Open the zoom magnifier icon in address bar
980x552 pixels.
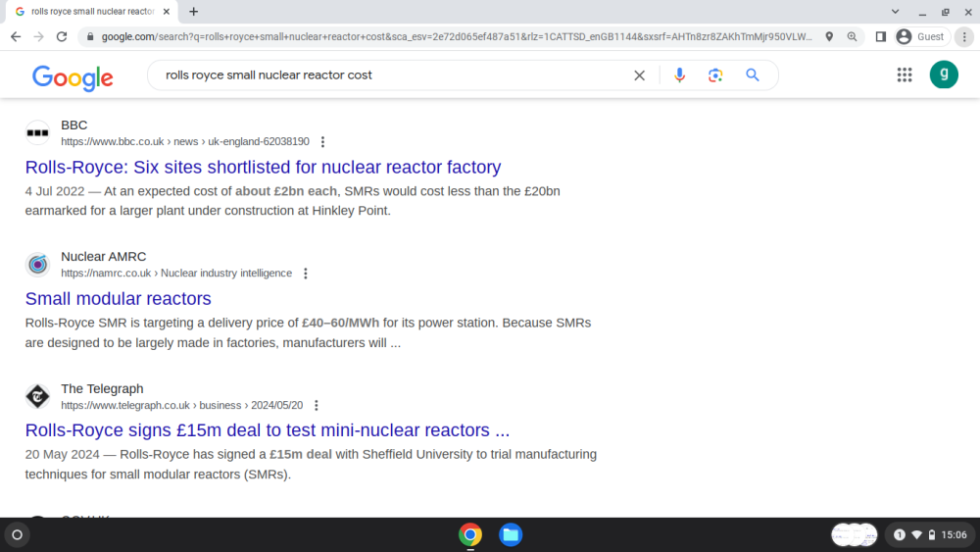(x=852, y=37)
